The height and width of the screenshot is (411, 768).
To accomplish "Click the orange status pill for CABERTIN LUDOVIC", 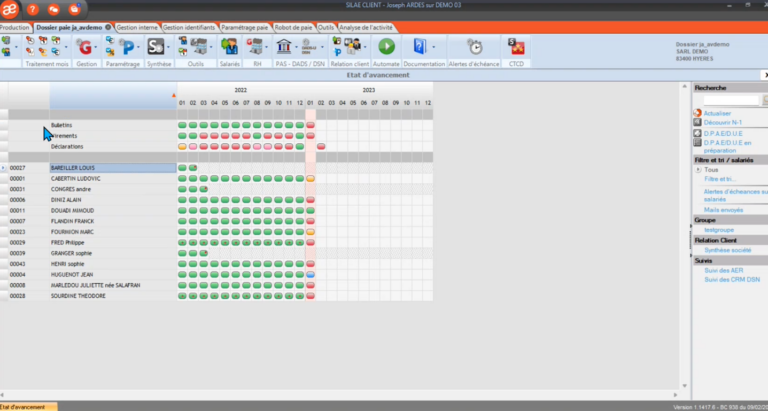I will pyautogui.click(x=310, y=178).
